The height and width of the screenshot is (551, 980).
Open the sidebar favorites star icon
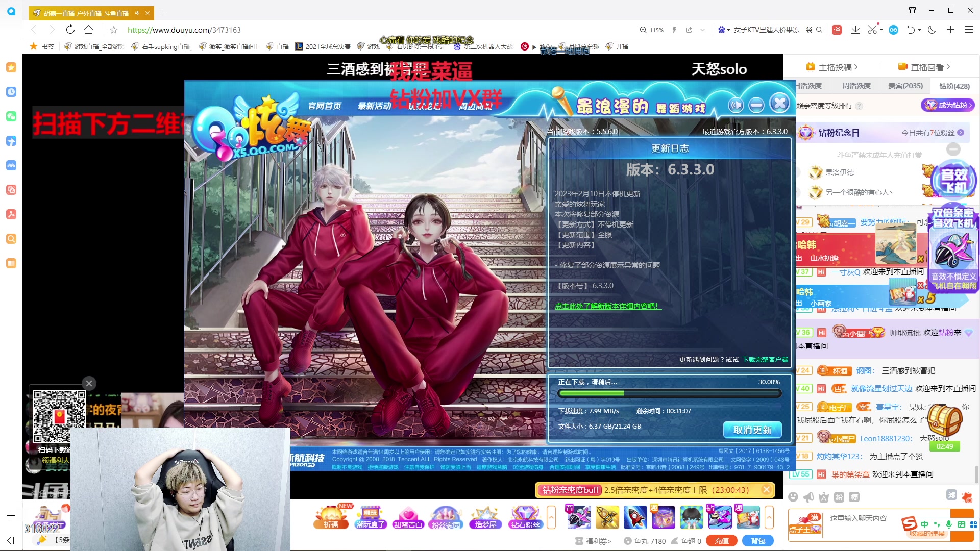pyautogui.click(x=11, y=67)
